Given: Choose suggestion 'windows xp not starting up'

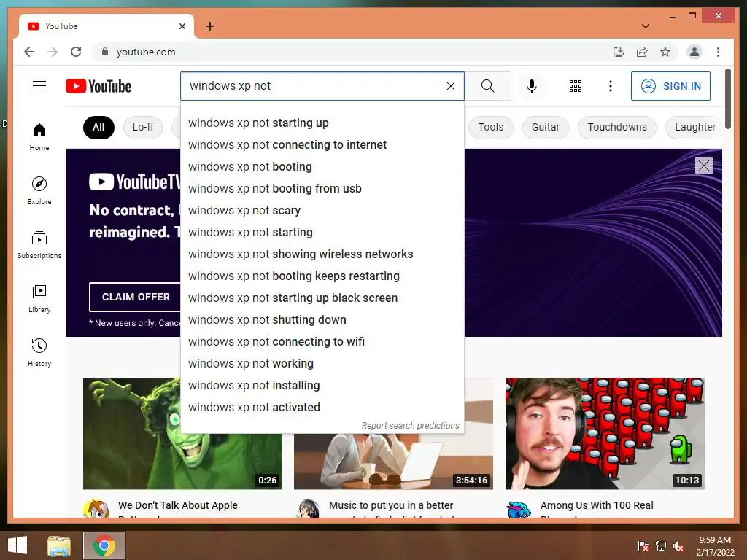Looking at the screenshot, I should tap(322, 122).
